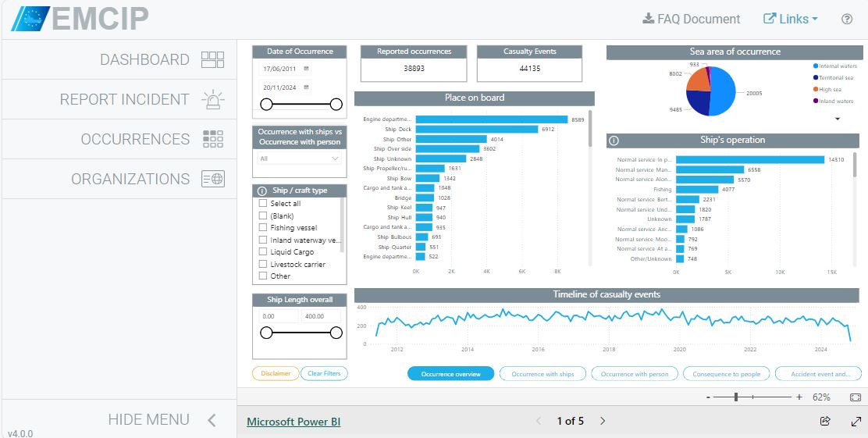The image size is (868, 438).
Task: Click the Ship's operation chart scrollbar
Action: pos(855,165)
